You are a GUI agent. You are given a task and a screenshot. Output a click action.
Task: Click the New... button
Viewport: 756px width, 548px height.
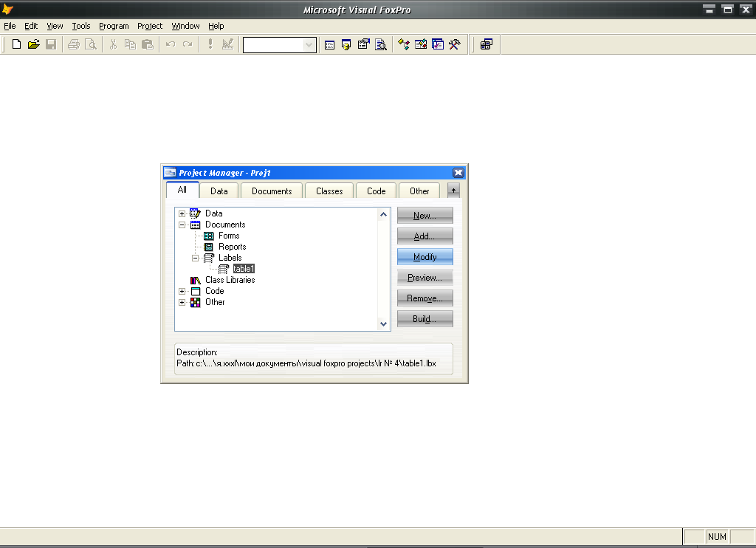425,216
